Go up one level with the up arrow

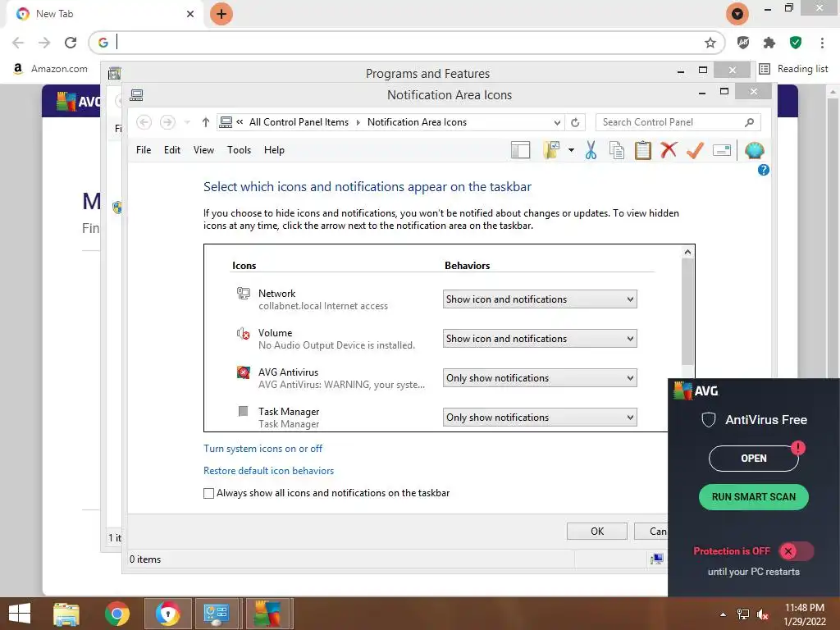[x=206, y=123]
